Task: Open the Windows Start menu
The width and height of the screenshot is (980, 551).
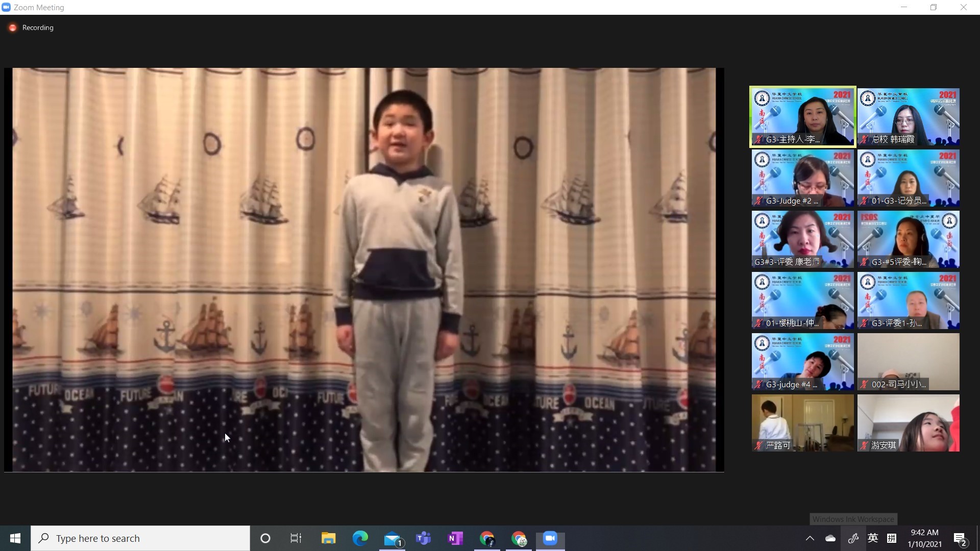Action: pyautogui.click(x=15, y=538)
